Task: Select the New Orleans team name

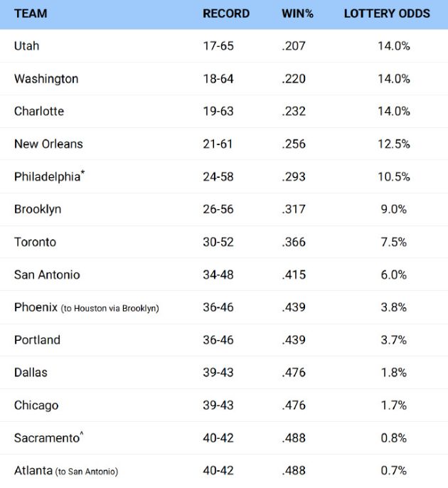Action: (48, 144)
